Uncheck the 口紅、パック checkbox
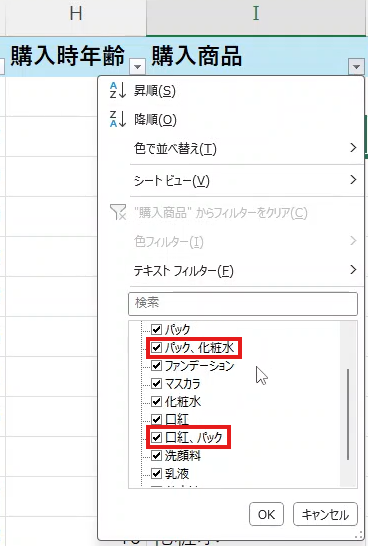This screenshot has height=546, width=368. [x=157, y=437]
